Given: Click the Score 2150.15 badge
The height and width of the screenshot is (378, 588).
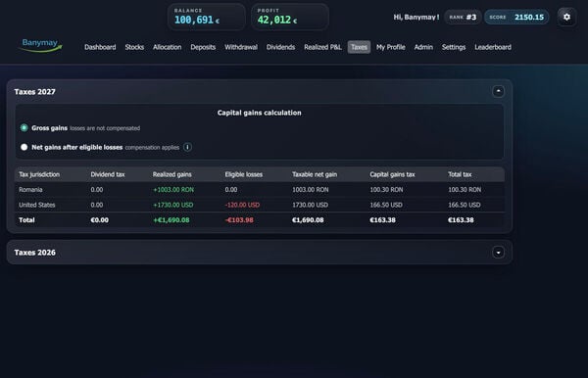Looking at the screenshot, I should click(516, 18).
